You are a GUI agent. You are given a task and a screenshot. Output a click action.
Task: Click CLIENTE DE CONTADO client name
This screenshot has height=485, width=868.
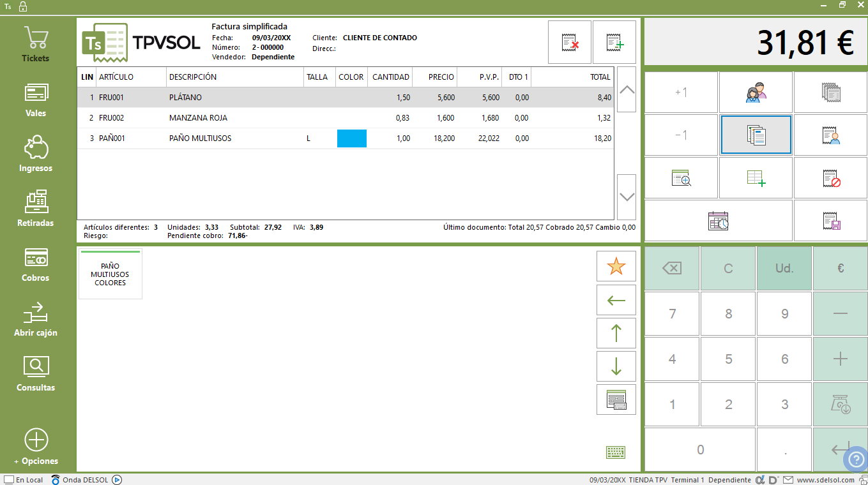tap(380, 38)
